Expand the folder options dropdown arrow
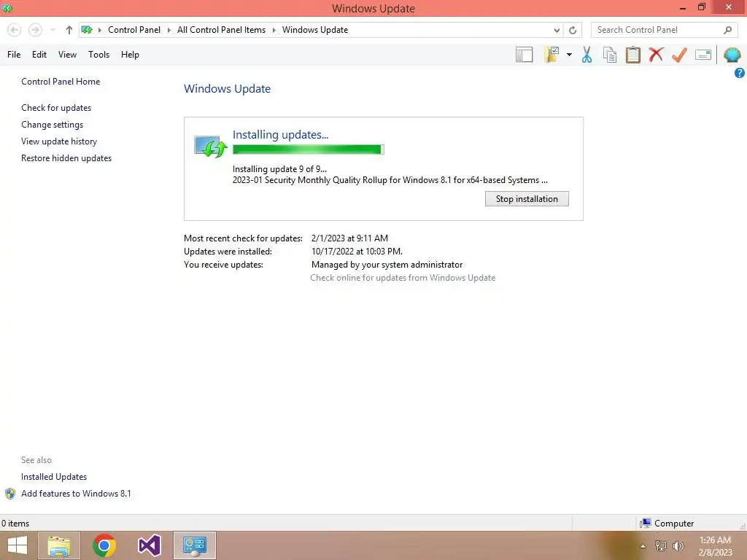Image resolution: width=747 pixels, height=560 pixels. click(x=569, y=55)
